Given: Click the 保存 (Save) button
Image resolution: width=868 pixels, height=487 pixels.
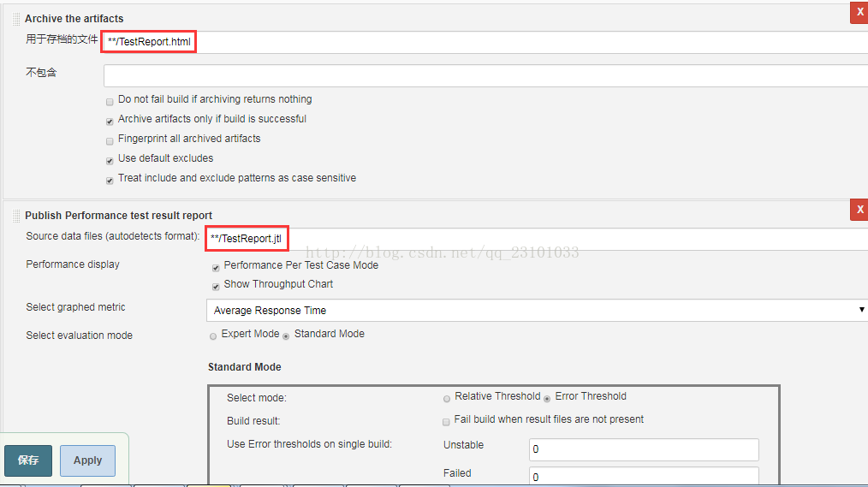Looking at the screenshot, I should pos(28,460).
